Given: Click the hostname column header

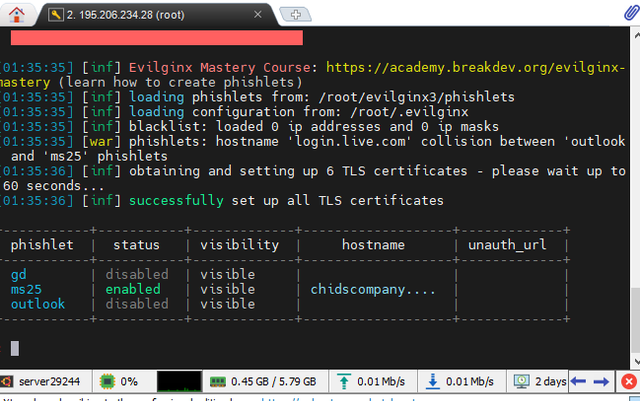Looking at the screenshot, I should point(373,245).
